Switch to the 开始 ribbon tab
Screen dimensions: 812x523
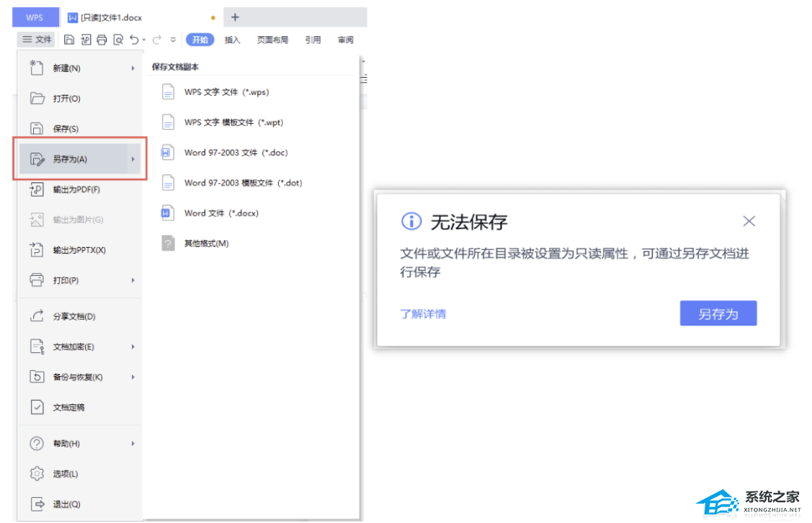(200, 40)
